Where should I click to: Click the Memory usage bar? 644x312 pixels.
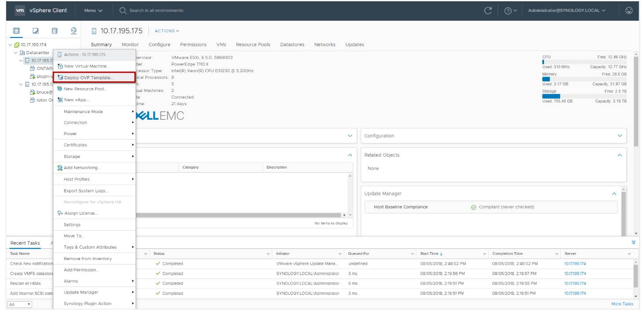pos(584,79)
